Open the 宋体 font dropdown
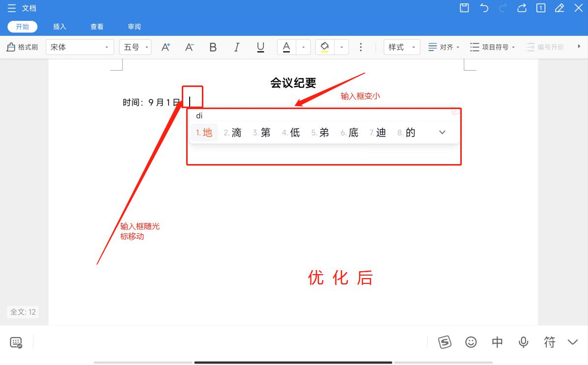 point(80,47)
